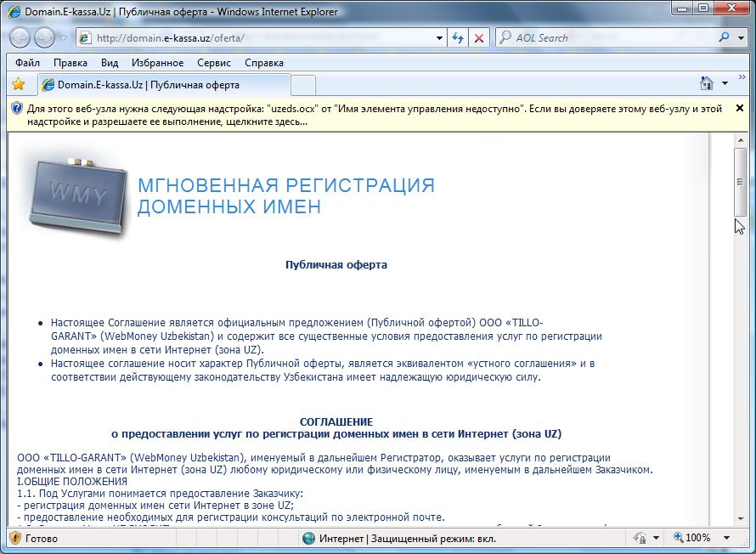Click the Refresh page icon
756x554 pixels.
[x=458, y=37]
